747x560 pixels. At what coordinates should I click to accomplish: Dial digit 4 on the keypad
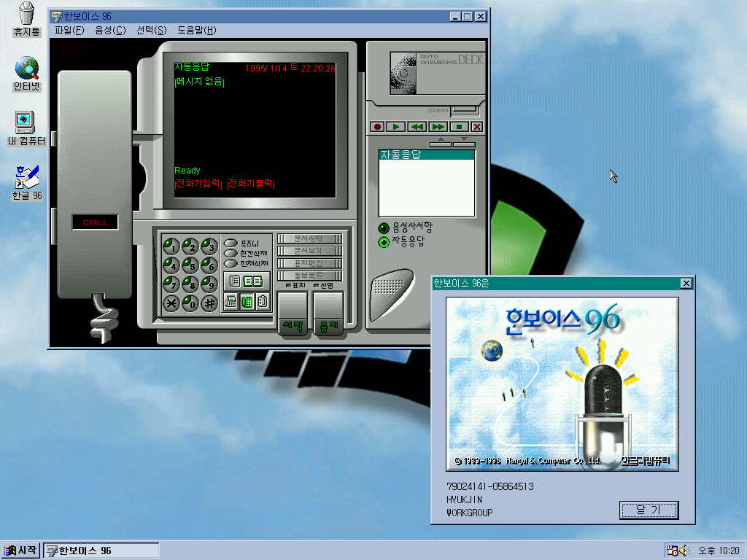171,265
